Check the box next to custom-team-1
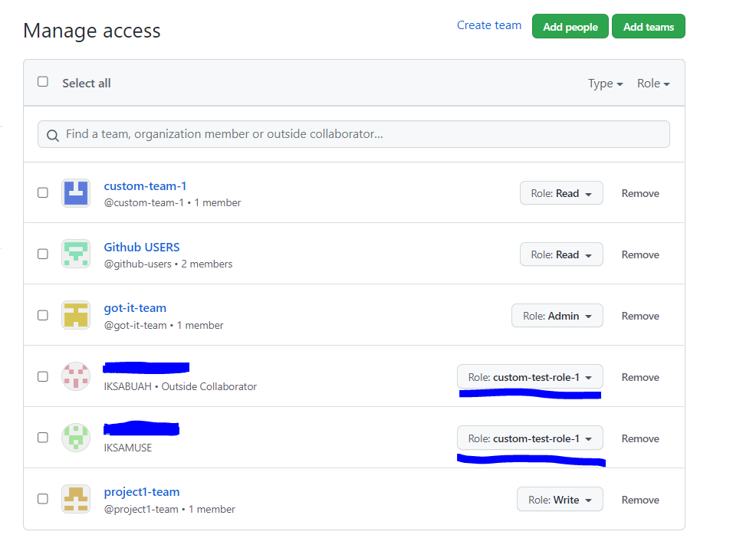 [42, 192]
